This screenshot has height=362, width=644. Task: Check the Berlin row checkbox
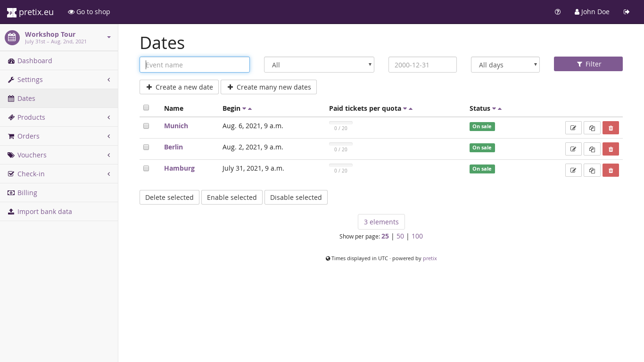[146, 147]
